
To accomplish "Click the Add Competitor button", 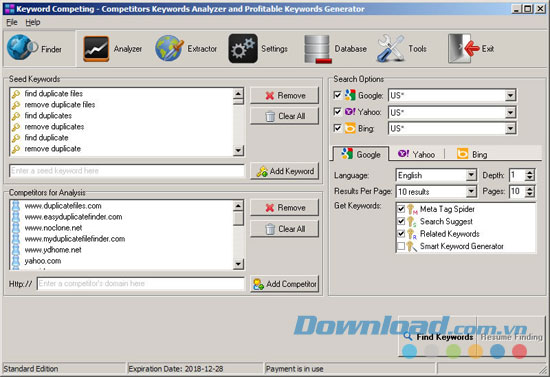I will tap(284, 284).
